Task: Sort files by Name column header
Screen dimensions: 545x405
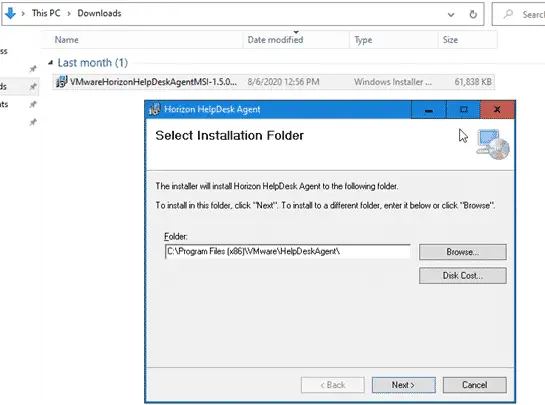Action: click(x=66, y=40)
